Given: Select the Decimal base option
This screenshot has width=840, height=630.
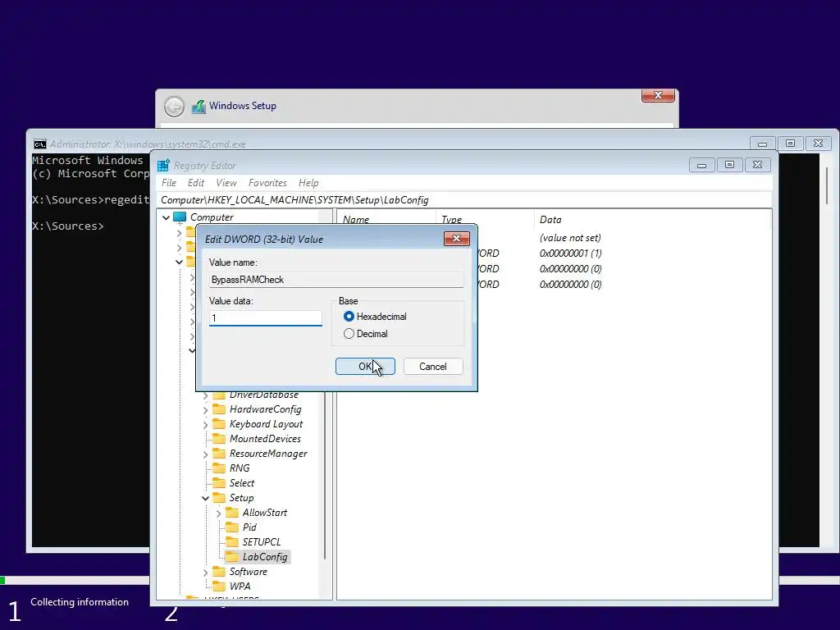Looking at the screenshot, I should pyautogui.click(x=365, y=334).
